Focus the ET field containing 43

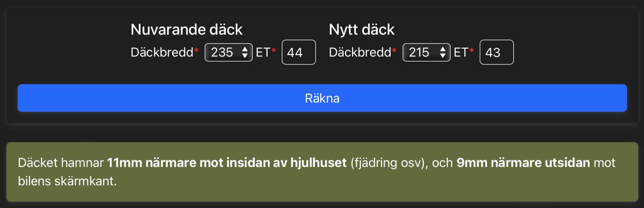click(496, 52)
